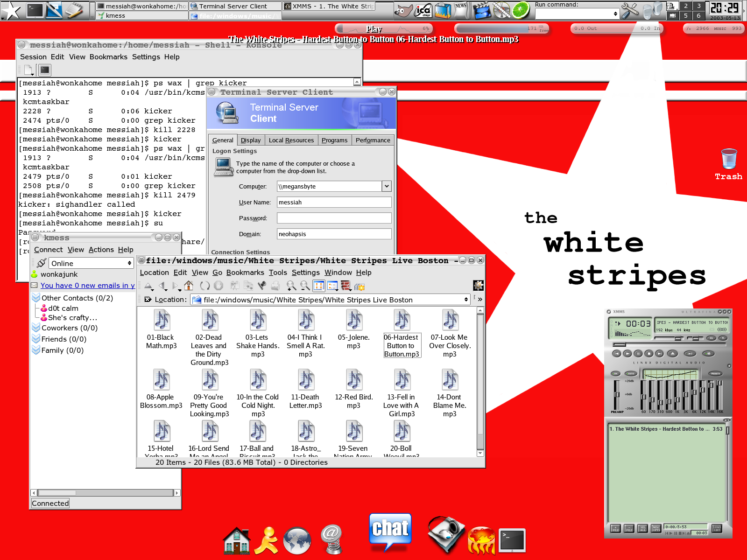Open Konqueror Tools menu
This screenshot has height=560, width=747.
[x=278, y=272]
